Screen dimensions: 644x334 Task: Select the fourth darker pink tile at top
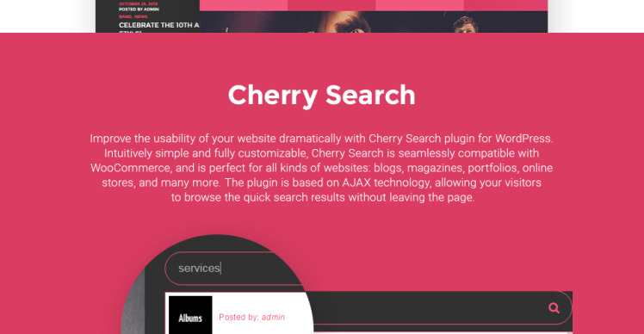(x=506, y=5)
